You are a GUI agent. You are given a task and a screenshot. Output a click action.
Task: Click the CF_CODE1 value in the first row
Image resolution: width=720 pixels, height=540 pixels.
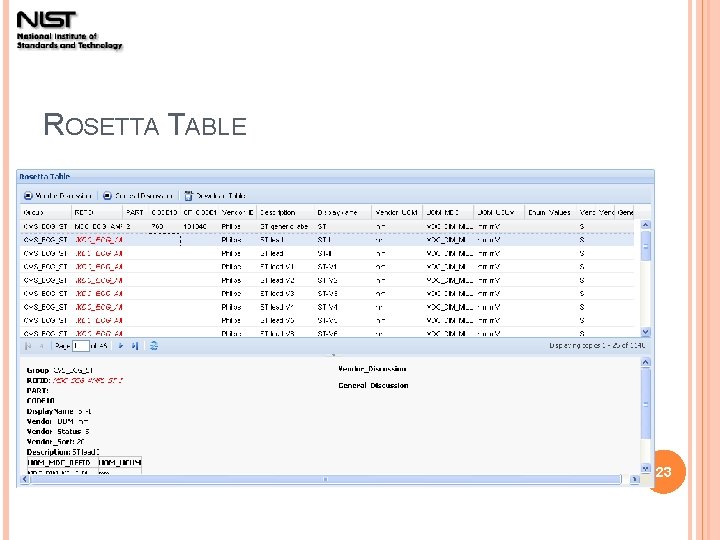point(195,226)
